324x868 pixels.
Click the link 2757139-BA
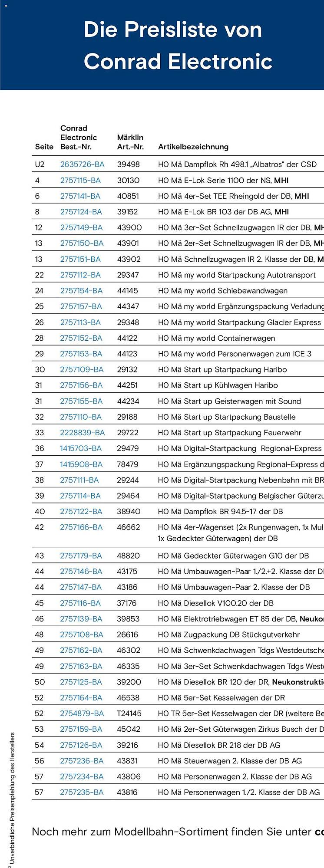tap(81, 619)
